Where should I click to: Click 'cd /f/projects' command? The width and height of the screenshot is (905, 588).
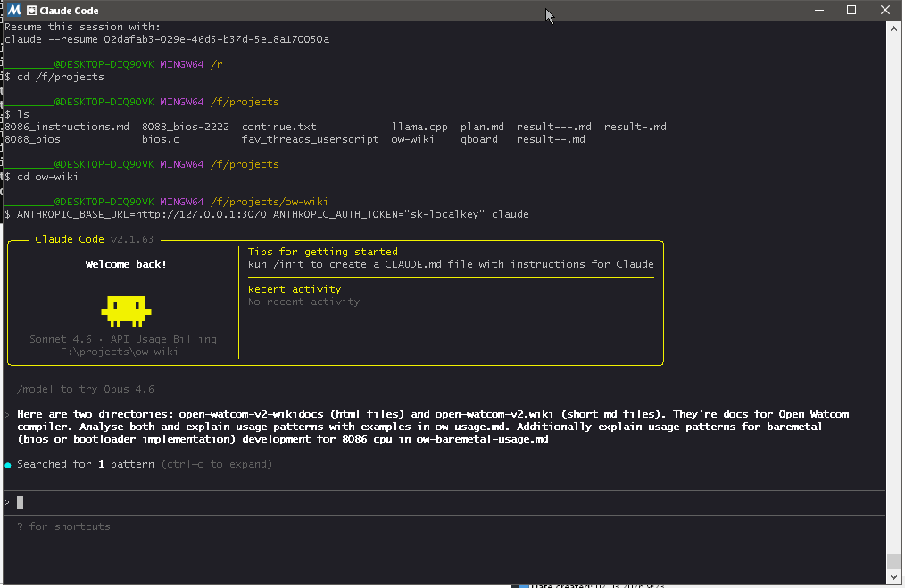click(x=61, y=77)
